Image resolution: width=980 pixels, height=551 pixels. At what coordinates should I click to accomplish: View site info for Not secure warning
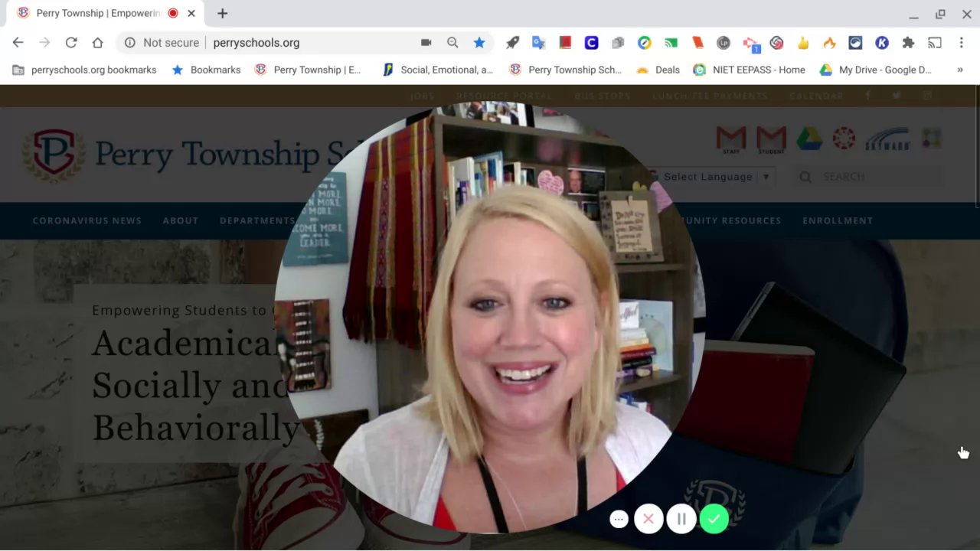[162, 43]
